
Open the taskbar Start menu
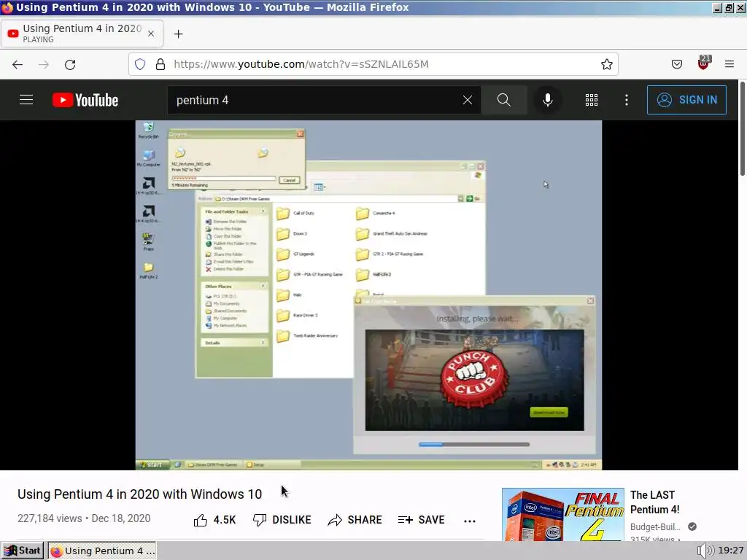[23, 551]
